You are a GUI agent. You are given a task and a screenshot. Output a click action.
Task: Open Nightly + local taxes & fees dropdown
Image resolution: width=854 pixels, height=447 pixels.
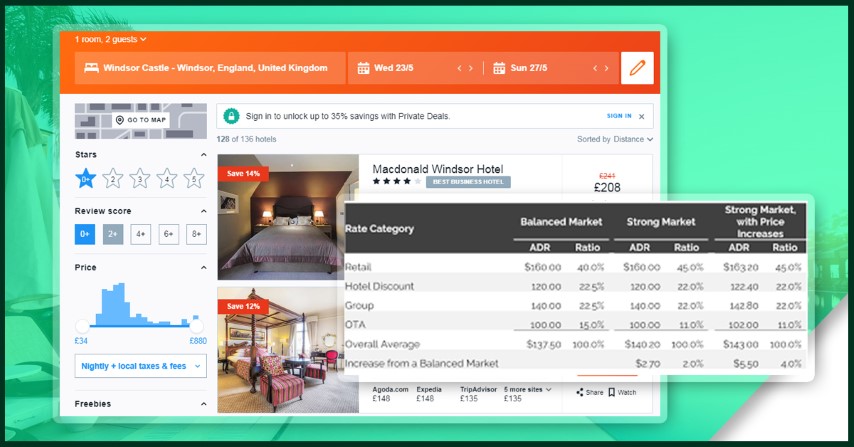141,366
